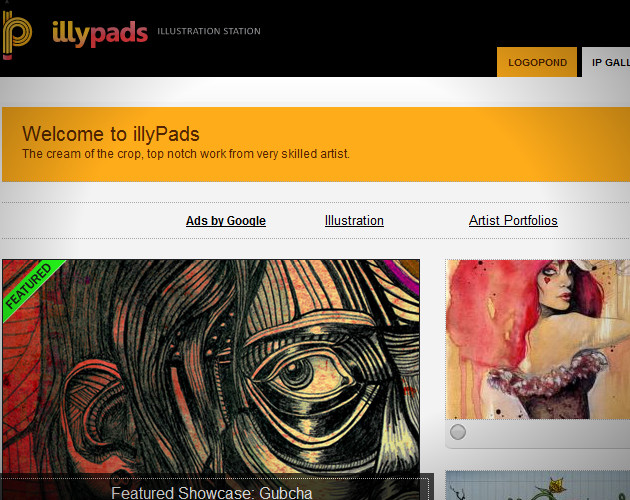
Task: Click the Welcome to illyPads heading
Action: [111, 134]
